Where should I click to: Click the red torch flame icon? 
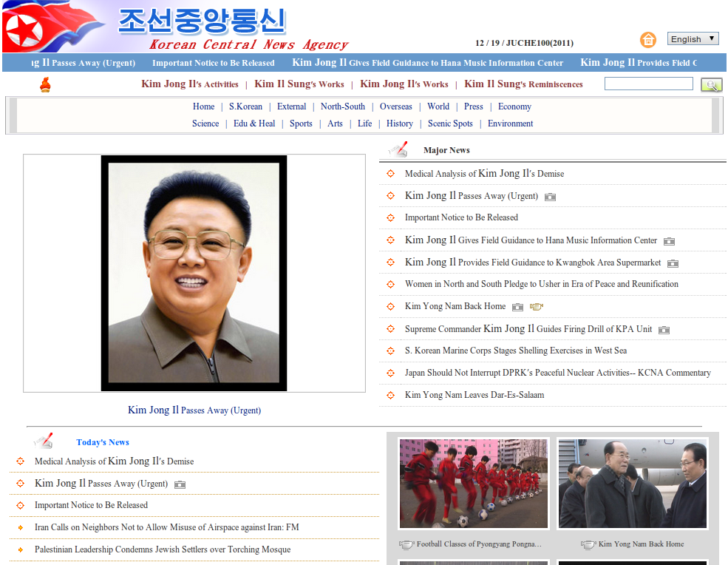pyautogui.click(x=45, y=85)
